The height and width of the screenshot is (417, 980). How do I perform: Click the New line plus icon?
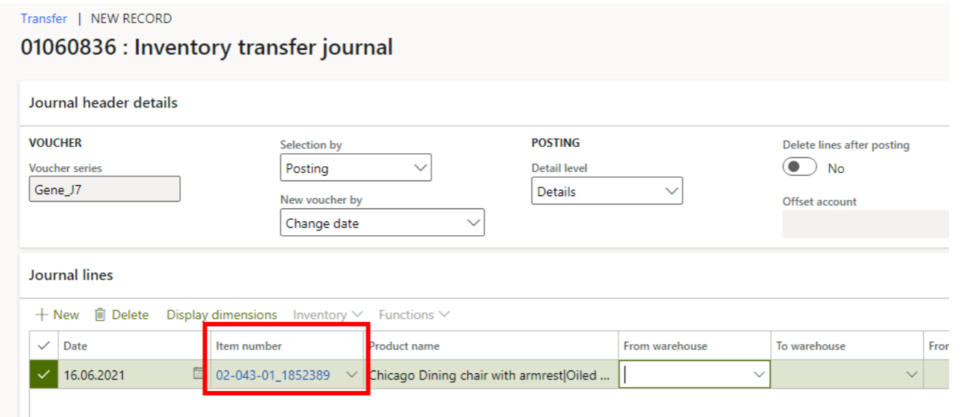click(x=42, y=315)
